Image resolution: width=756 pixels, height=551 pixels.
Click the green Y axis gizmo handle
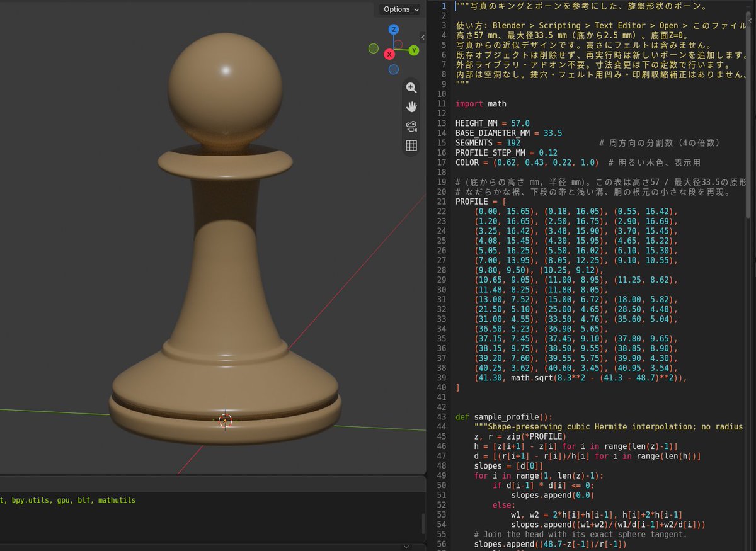point(414,50)
